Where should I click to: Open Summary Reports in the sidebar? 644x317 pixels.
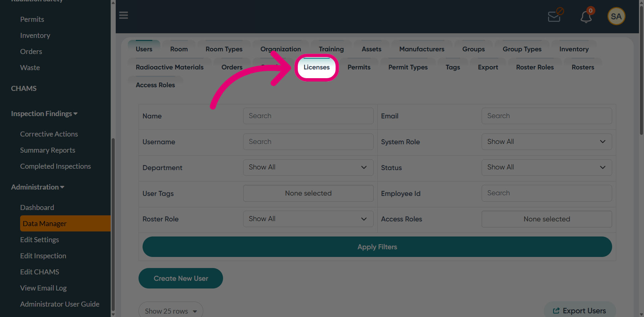coord(48,150)
